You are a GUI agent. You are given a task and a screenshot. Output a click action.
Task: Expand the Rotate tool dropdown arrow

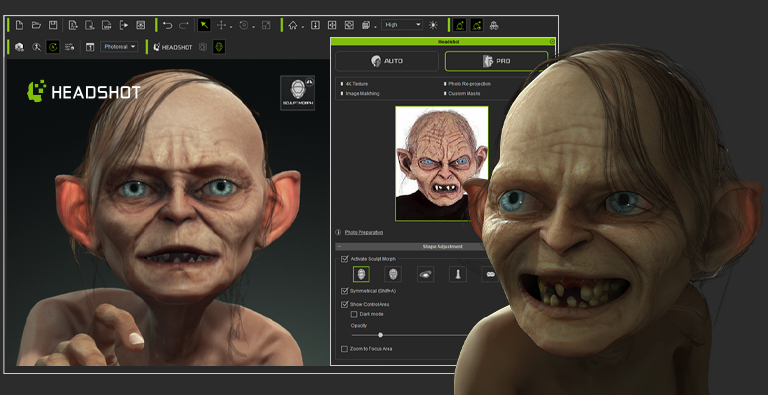(x=253, y=27)
